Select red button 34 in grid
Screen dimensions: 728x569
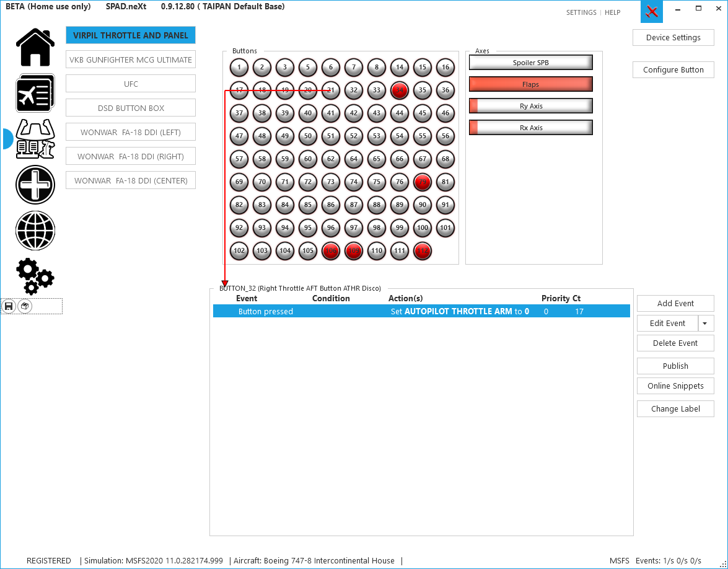(x=400, y=90)
